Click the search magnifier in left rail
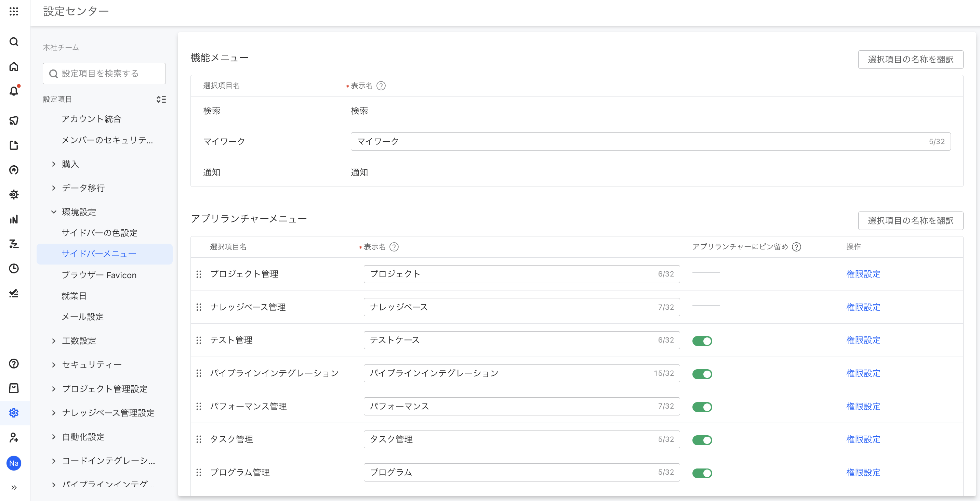980x501 pixels. pyautogui.click(x=14, y=41)
